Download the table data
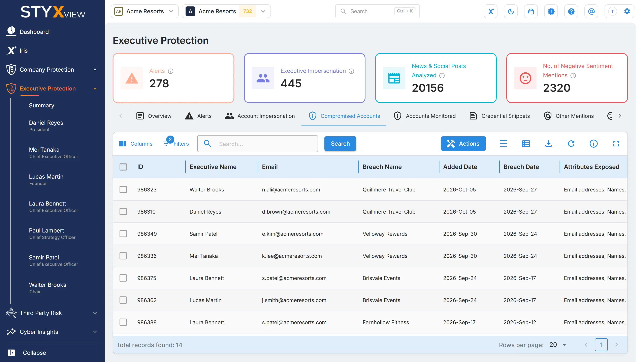 point(548,144)
